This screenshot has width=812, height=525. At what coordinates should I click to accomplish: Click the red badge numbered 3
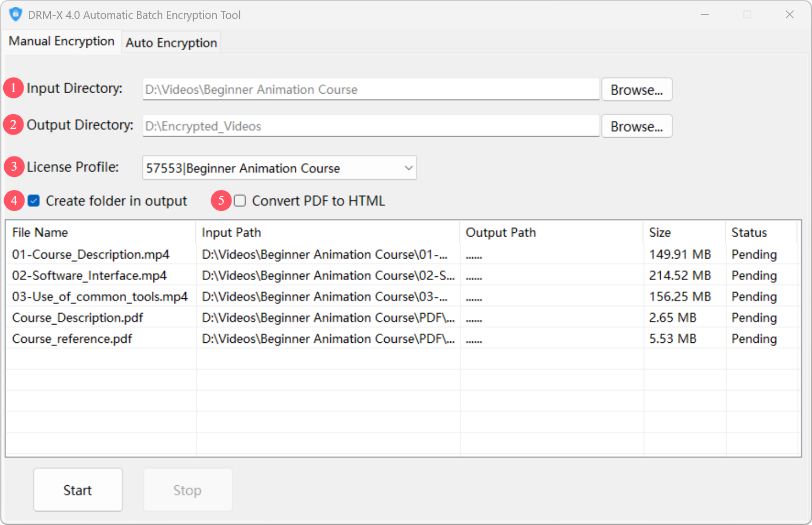tap(13, 166)
